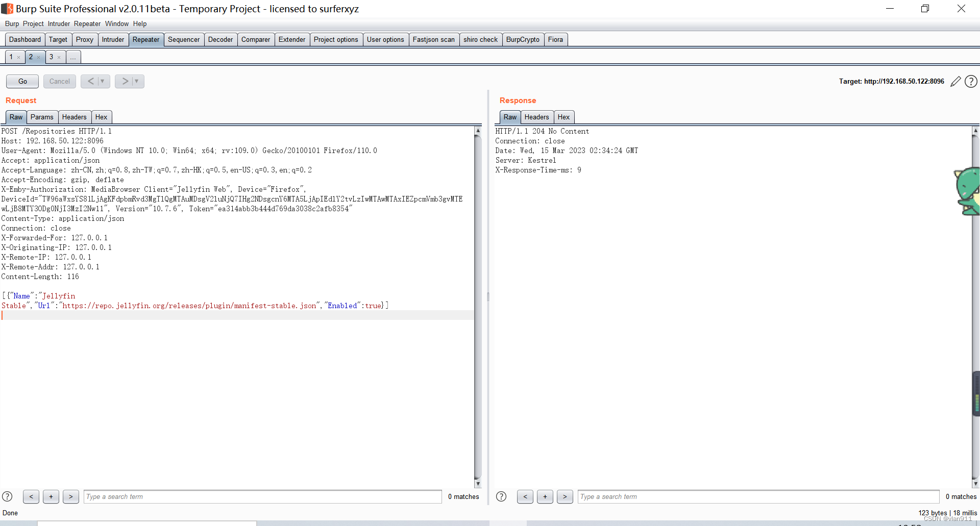The height and width of the screenshot is (526, 980).
Task: Open the Fastjson scan tab
Action: click(x=434, y=40)
